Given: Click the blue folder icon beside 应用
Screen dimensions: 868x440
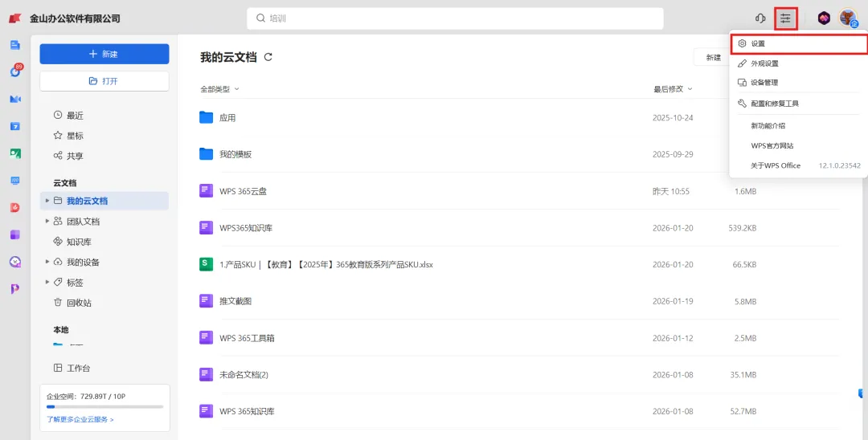Looking at the screenshot, I should click(x=206, y=117).
